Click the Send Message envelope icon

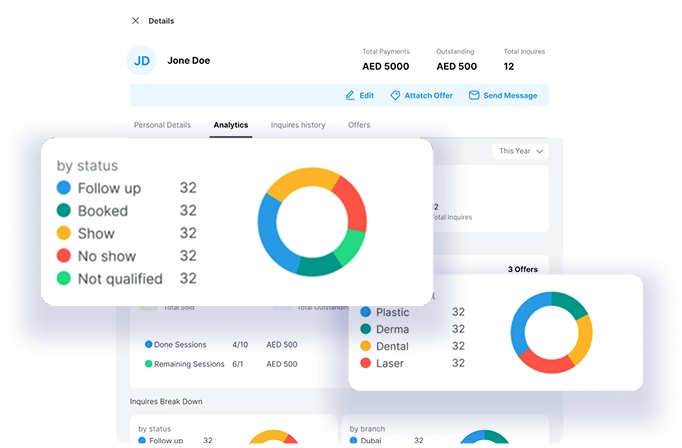click(x=474, y=96)
